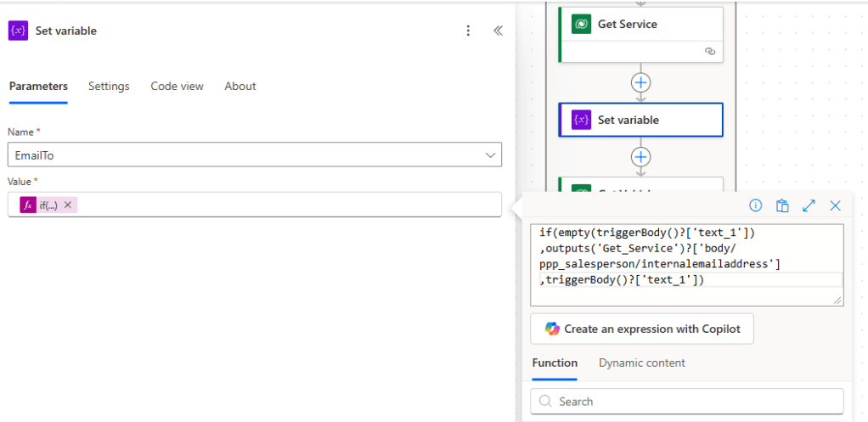The width and height of the screenshot is (868, 422).
Task: Select the Set variable flow node
Action: click(x=640, y=120)
